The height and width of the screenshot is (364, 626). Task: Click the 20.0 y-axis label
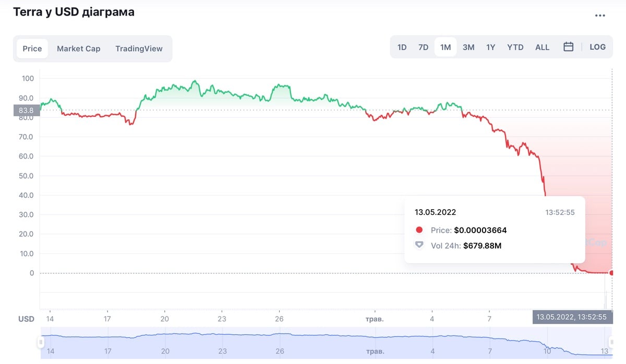(26, 234)
